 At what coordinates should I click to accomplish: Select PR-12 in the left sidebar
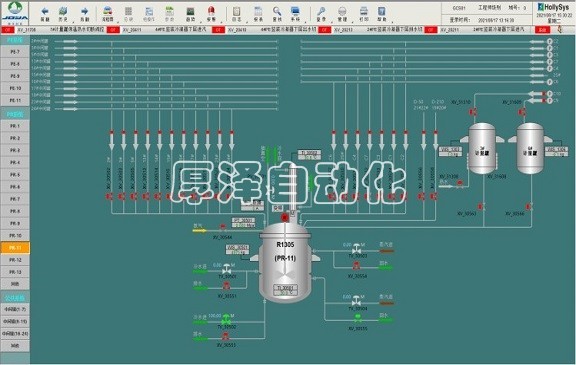pos(15,260)
